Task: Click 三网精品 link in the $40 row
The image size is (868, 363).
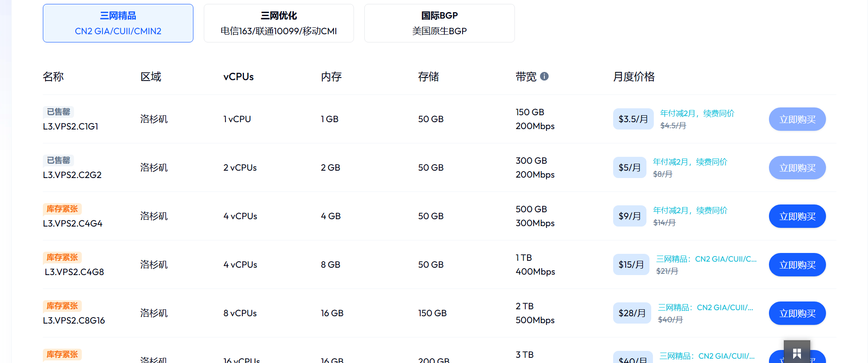Action: [x=707, y=356]
